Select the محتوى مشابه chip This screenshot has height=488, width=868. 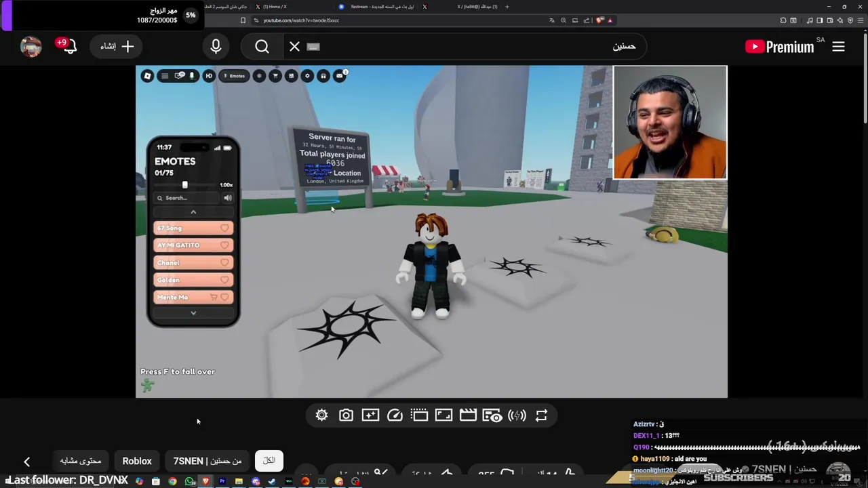click(81, 461)
